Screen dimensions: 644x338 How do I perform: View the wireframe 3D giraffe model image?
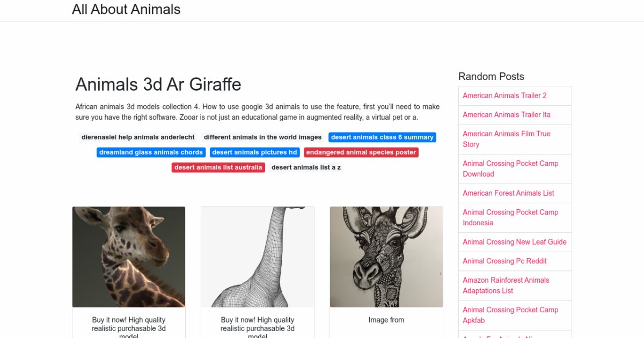pos(258,257)
